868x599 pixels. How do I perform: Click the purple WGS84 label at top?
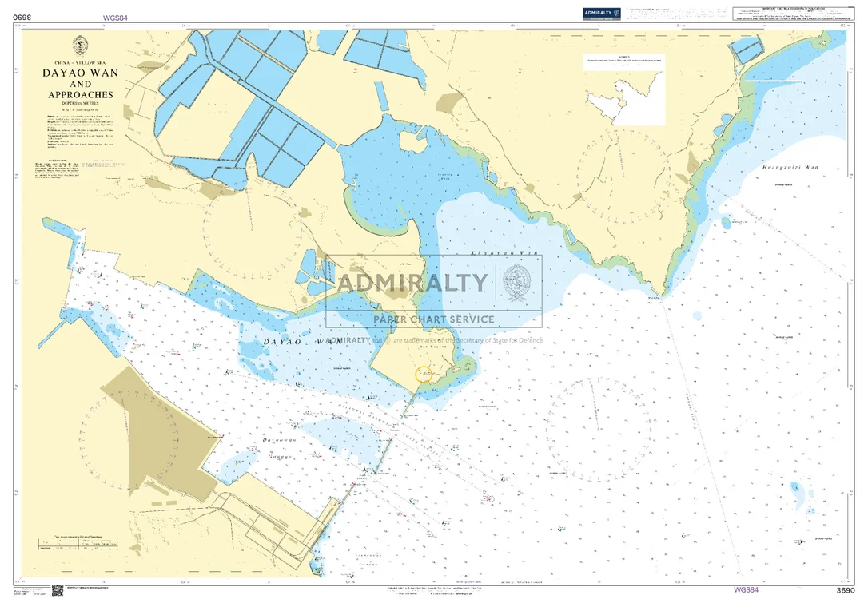click(115, 18)
